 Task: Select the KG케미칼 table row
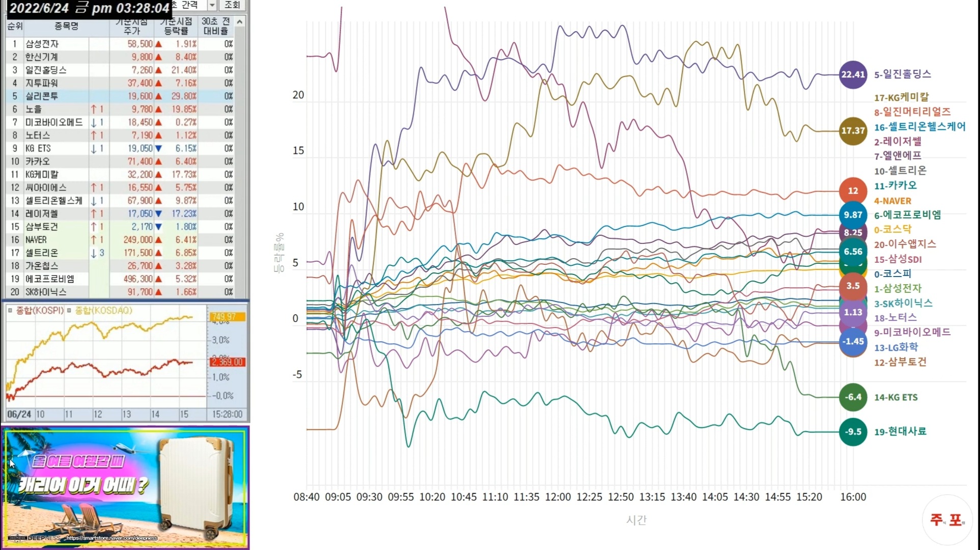click(x=120, y=175)
